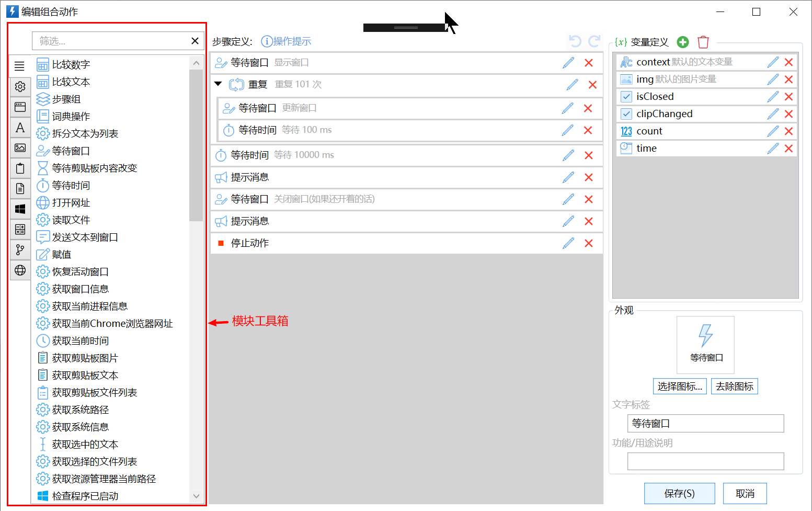812x511 pixels.
Task: Click the 取消 button
Action: (x=745, y=494)
